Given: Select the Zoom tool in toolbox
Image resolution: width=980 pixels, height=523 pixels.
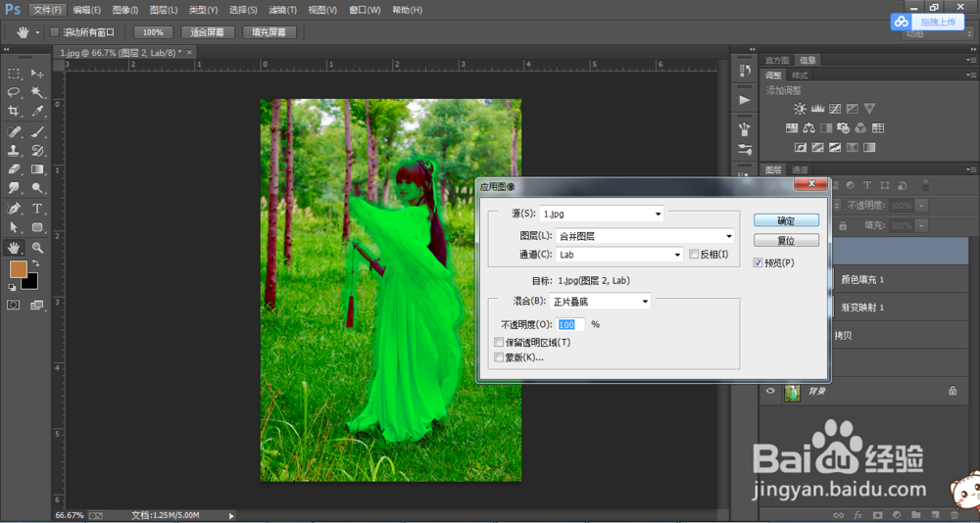Looking at the screenshot, I should pyautogui.click(x=37, y=248).
